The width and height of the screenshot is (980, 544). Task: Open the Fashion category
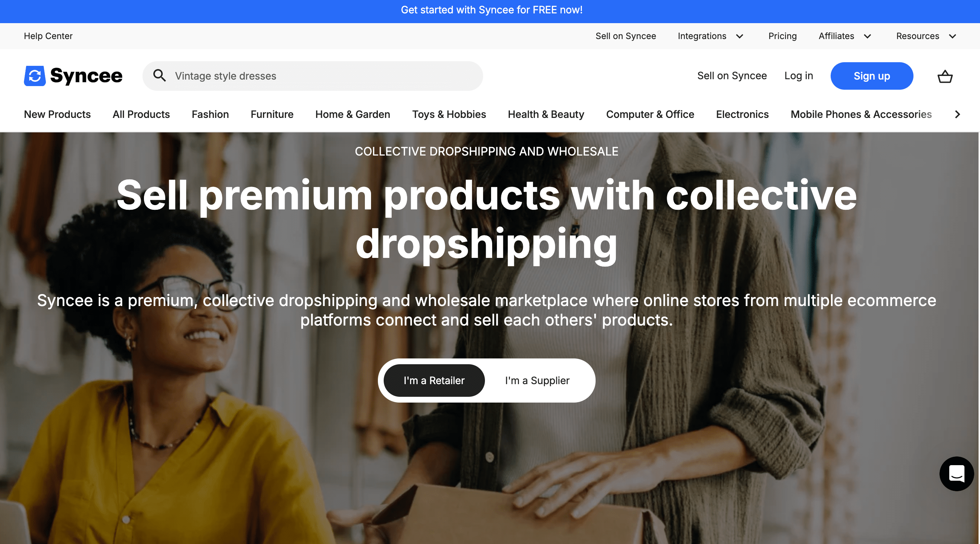(x=210, y=114)
